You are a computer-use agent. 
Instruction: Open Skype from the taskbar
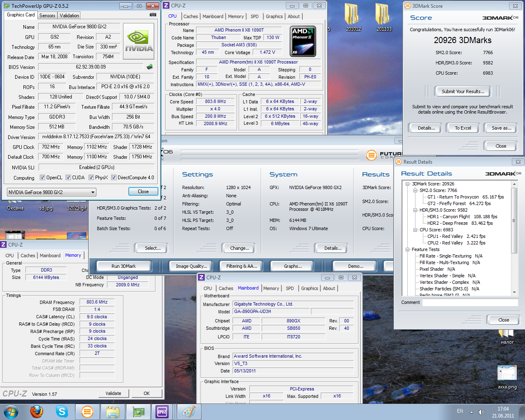pyautogui.click(x=62, y=411)
